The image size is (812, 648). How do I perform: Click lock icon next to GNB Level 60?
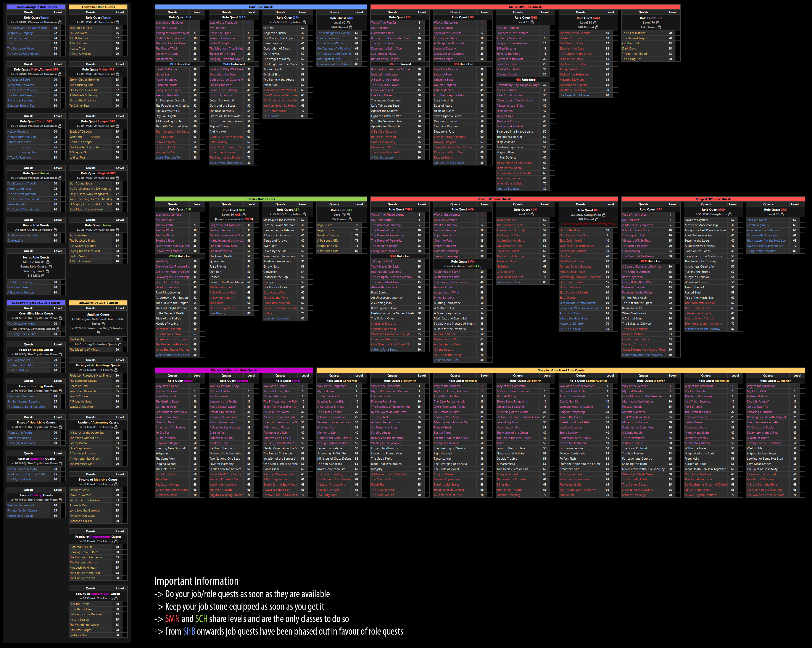click(348, 22)
